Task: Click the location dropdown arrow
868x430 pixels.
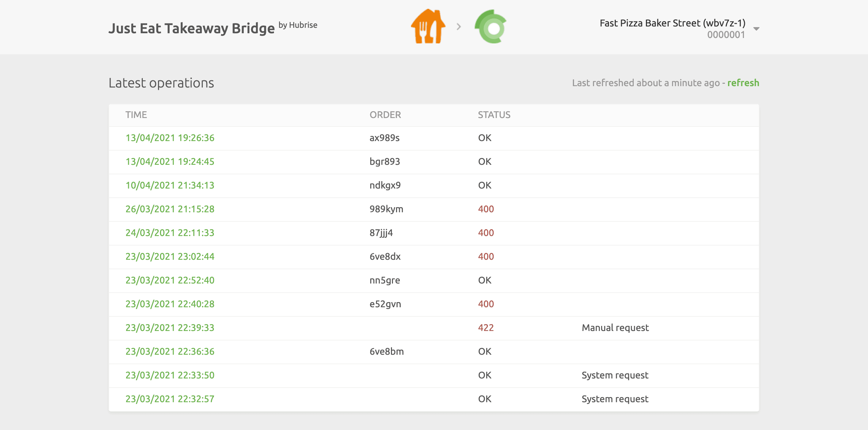Action: pos(756,29)
